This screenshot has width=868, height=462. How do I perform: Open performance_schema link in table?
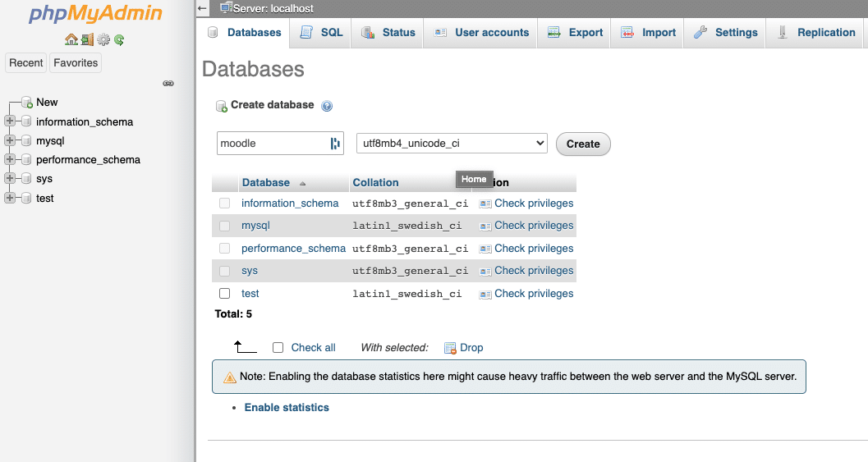293,249
